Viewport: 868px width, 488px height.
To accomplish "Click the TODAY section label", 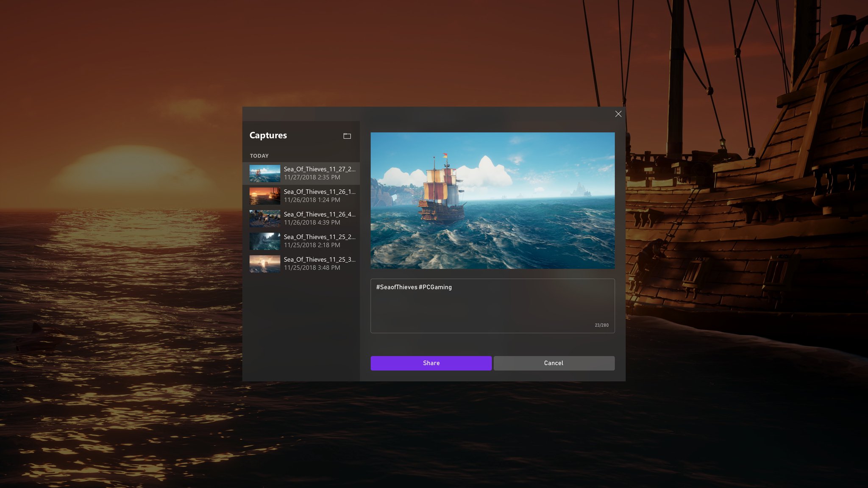I will coord(259,156).
